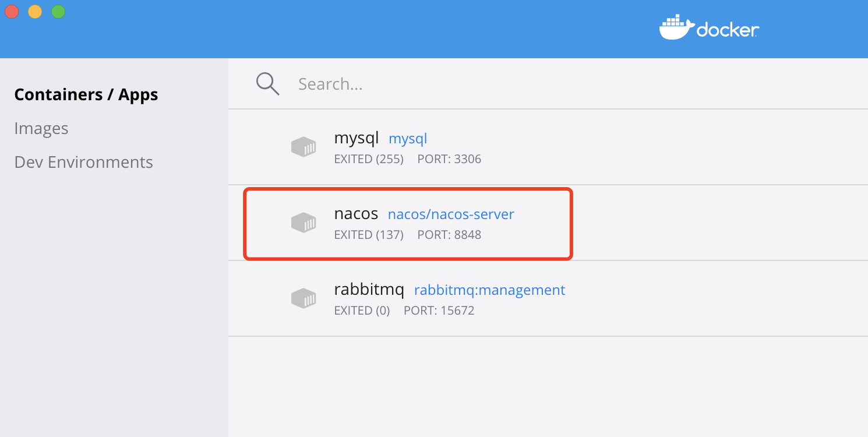This screenshot has height=437, width=868.
Task: Focus the Search... input field
Action: click(x=330, y=84)
